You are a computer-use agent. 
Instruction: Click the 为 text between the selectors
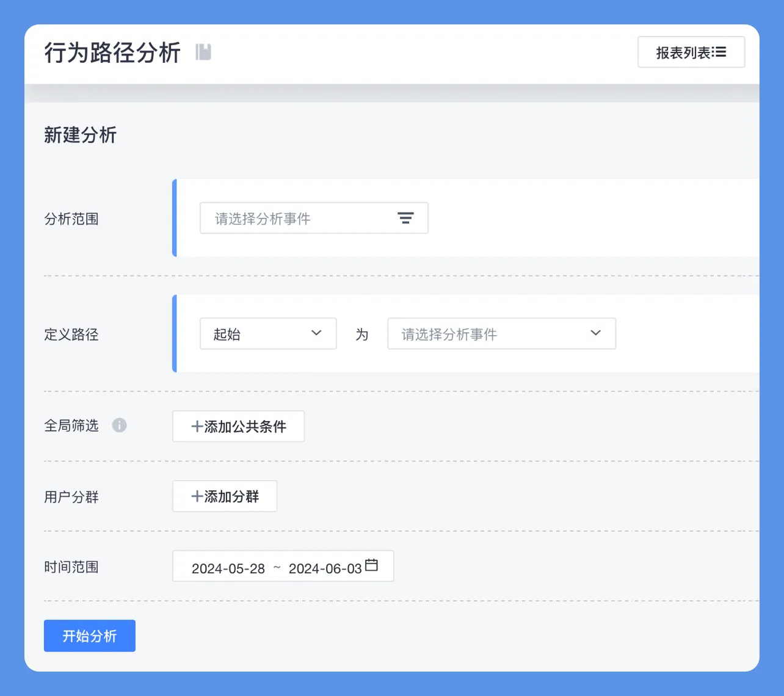coord(362,335)
